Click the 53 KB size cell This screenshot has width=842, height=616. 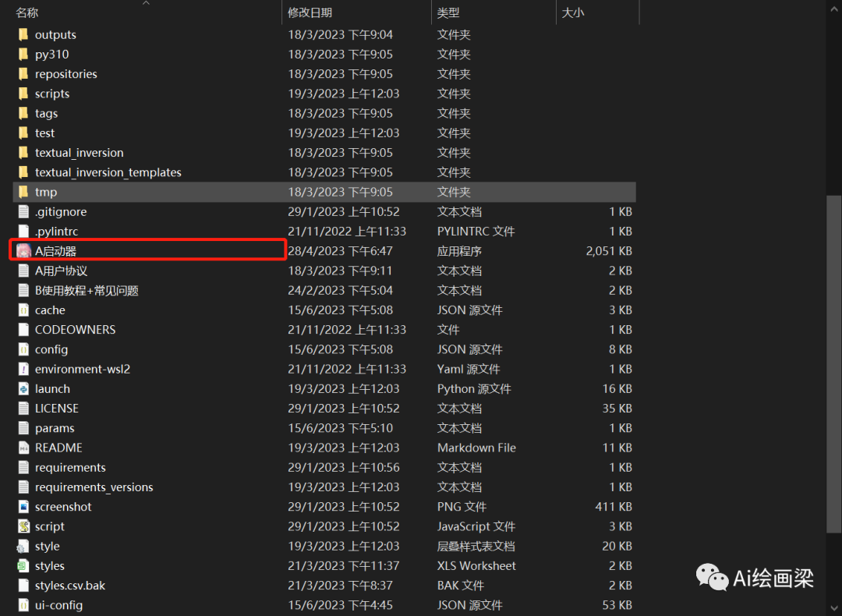point(617,605)
